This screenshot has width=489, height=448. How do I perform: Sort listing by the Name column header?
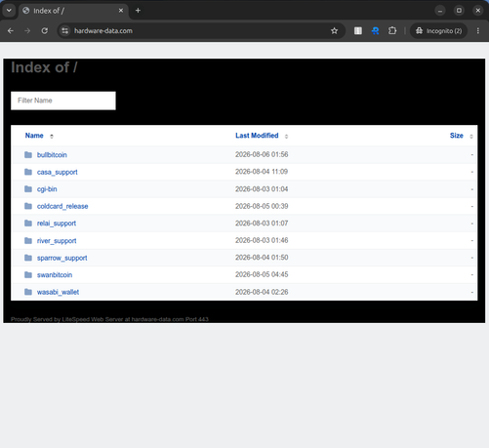pos(34,136)
